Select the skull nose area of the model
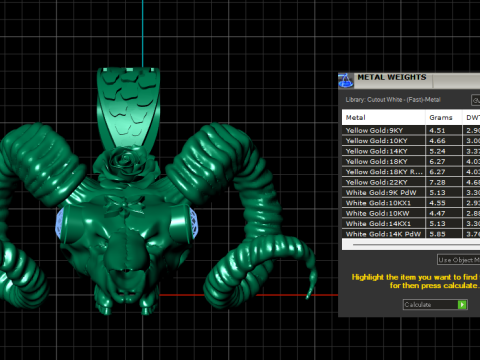The height and width of the screenshot is (360, 480). pyautogui.click(x=127, y=253)
